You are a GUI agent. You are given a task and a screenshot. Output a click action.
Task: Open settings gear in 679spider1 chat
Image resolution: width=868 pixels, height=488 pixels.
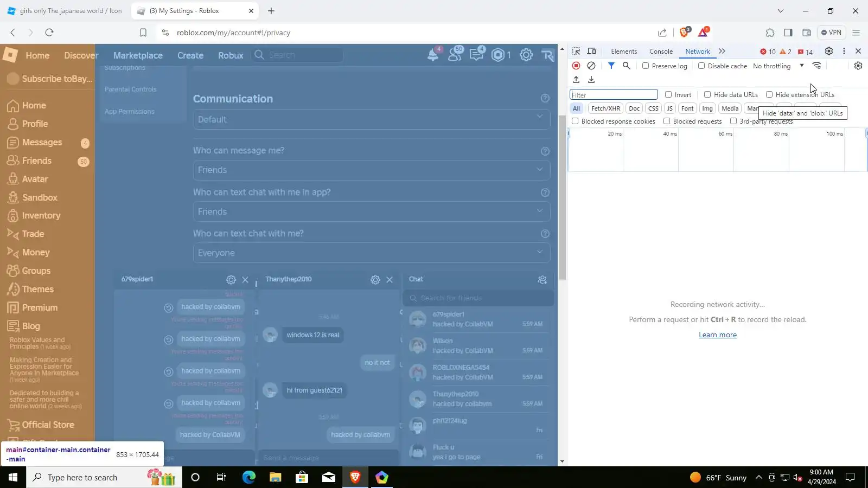click(231, 280)
